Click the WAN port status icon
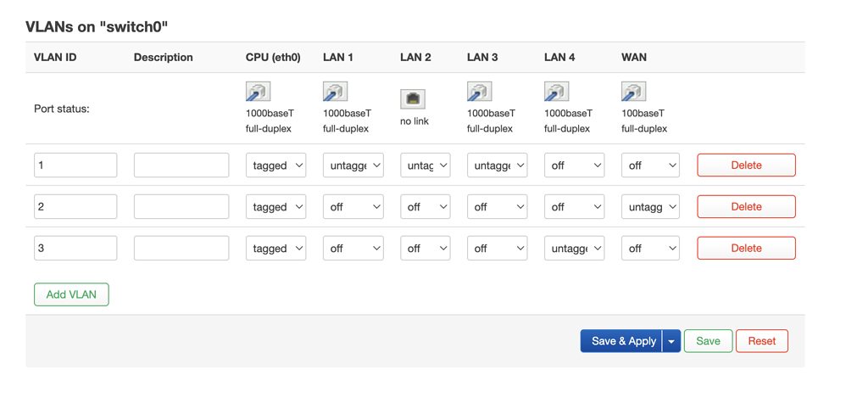 (633, 92)
